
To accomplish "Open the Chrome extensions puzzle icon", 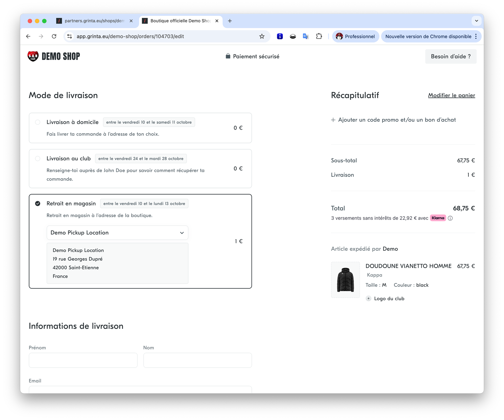I will tap(319, 37).
